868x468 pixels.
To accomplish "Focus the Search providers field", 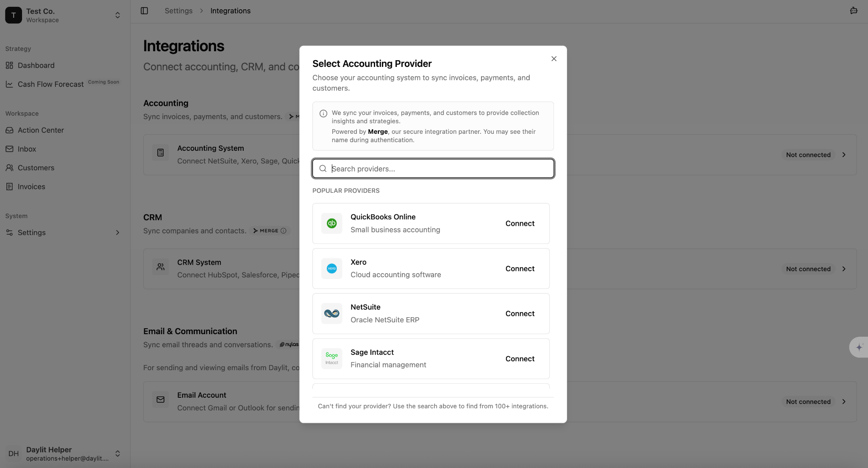I will click(433, 169).
